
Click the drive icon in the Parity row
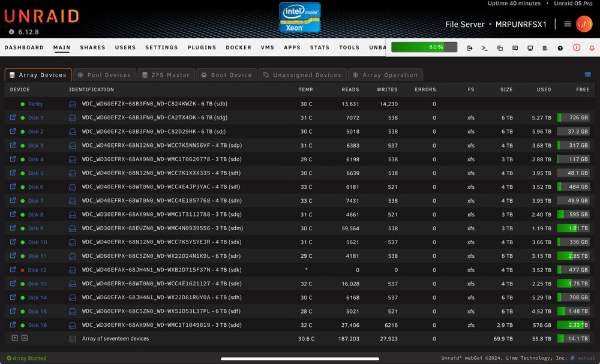[73, 104]
